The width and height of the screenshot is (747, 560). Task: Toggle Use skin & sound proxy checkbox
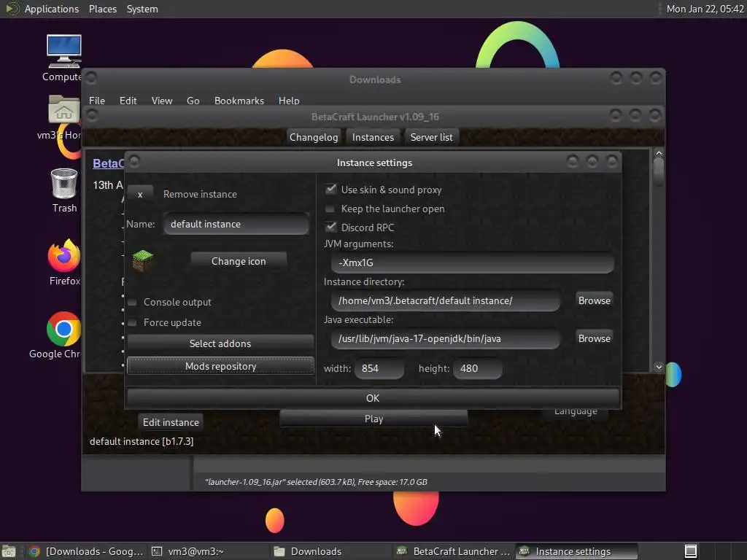[x=330, y=189]
